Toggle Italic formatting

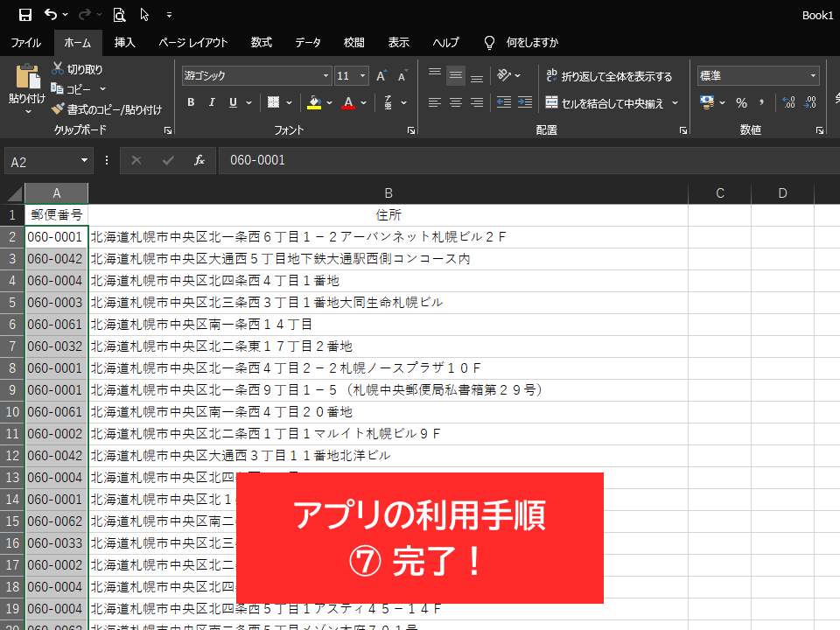[x=212, y=102]
